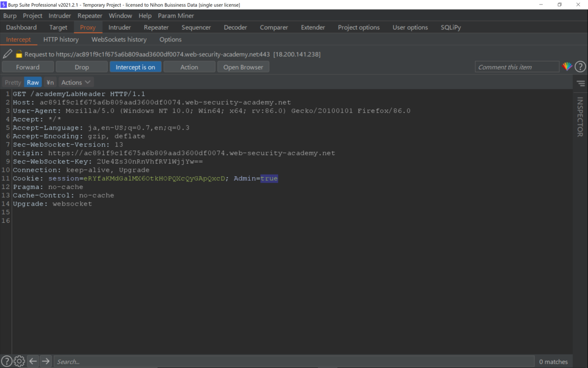Click the Open Browser button
The image size is (588, 368).
click(x=243, y=67)
